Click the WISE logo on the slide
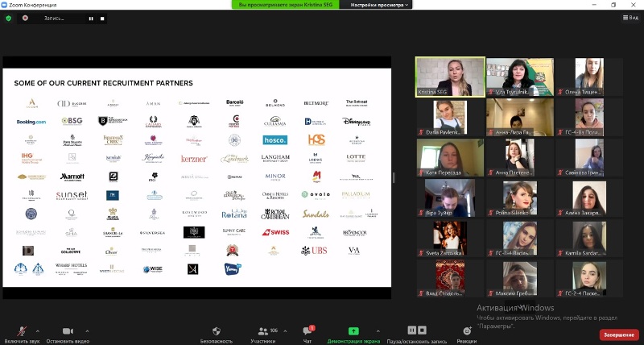This screenshot has width=644, height=345. pyautogui.click(x=153, y=269)
